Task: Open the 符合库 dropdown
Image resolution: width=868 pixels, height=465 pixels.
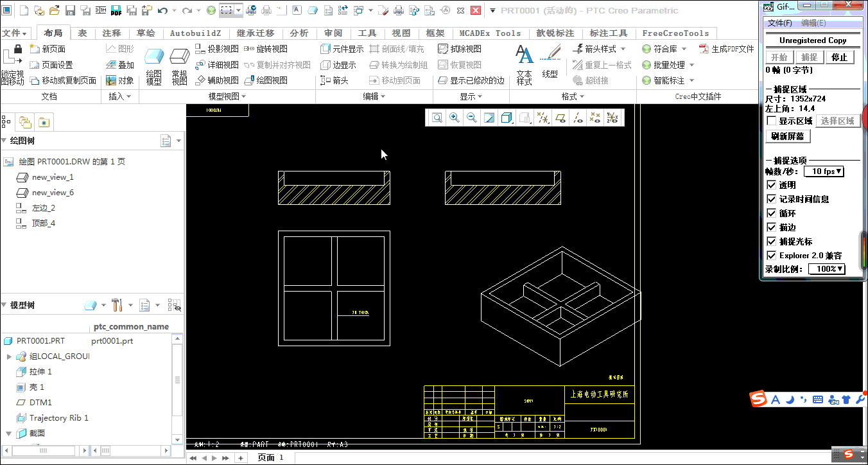Action: pyautogui.click(x=684, y=49)
